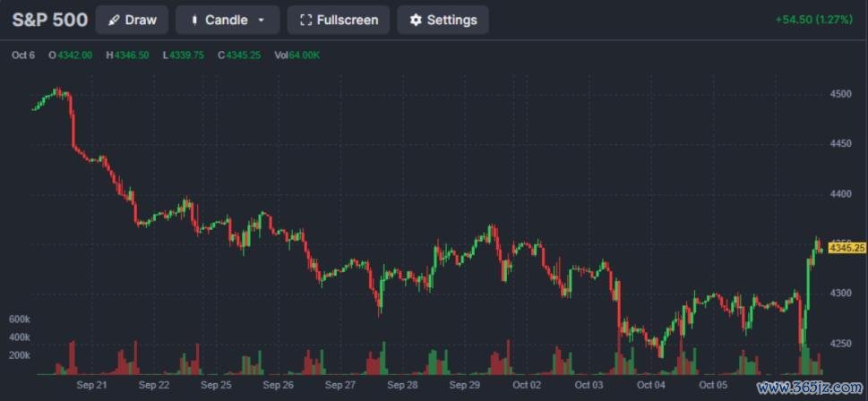868x401 pixels.
Task: Open the Draw tool button
Action: tap(132, 20)
